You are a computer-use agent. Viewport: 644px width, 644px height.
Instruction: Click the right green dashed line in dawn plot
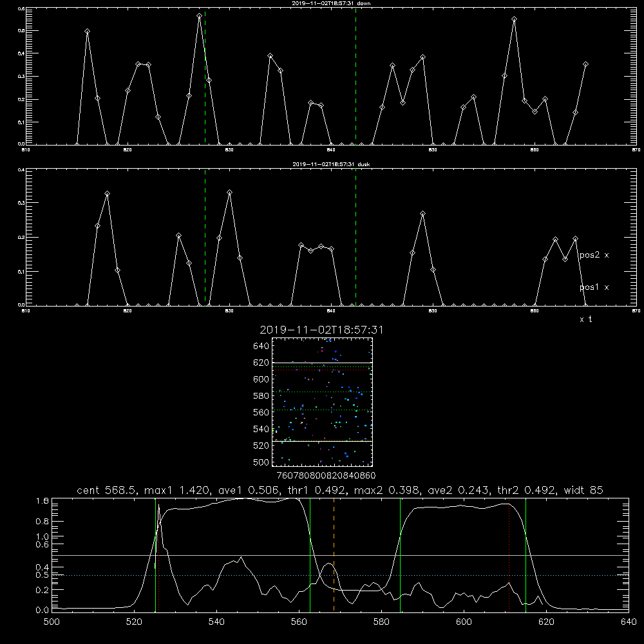click(x=355, y=77)
